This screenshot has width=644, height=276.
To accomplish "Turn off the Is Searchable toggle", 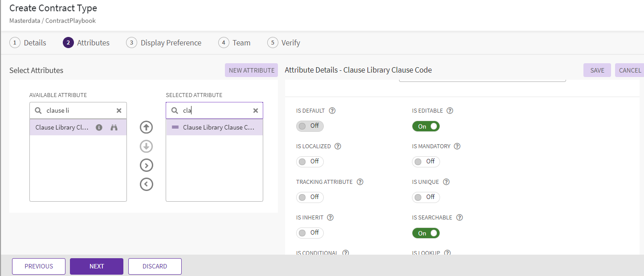I will click(426, 233).
